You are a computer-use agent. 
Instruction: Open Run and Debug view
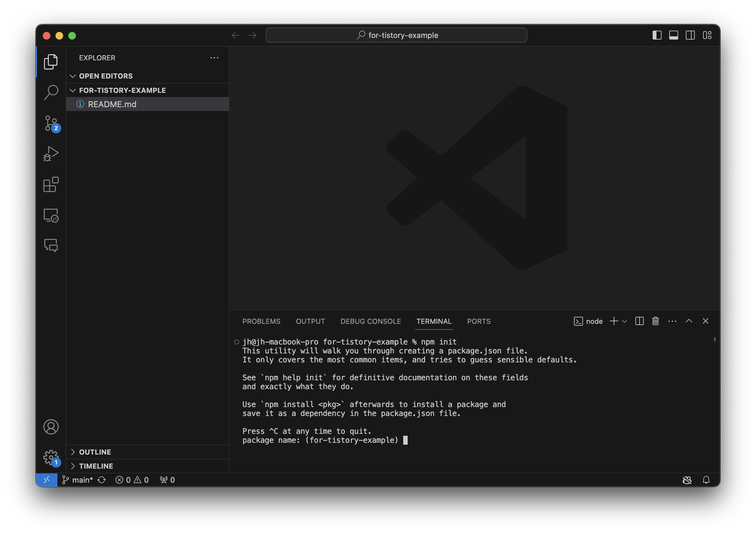point(51,154)
